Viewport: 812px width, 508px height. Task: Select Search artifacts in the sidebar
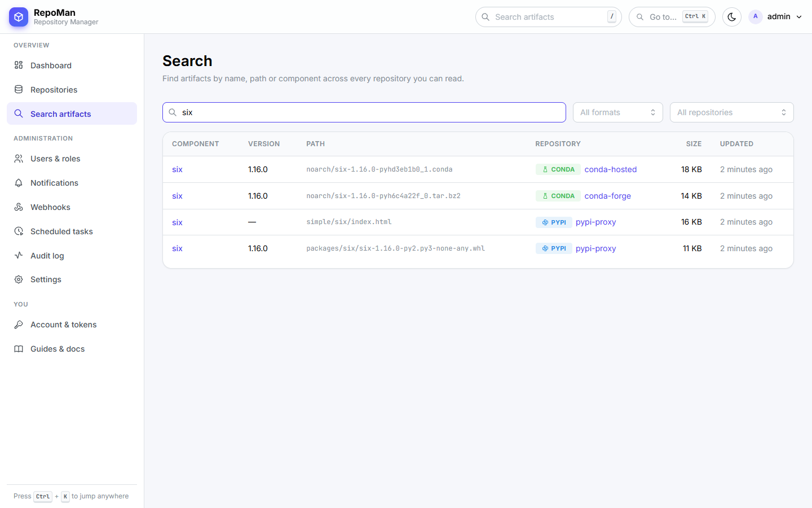coord(72,113)
